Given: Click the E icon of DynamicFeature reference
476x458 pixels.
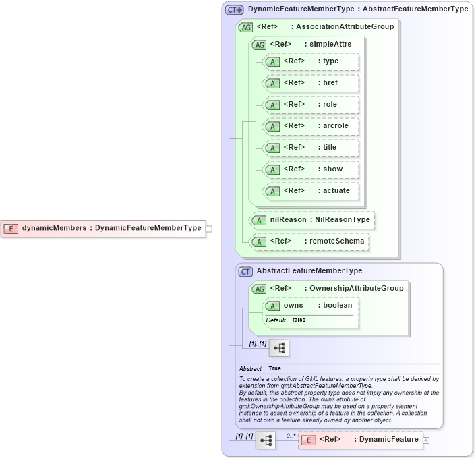Looking at the screenshot, I should pos(309,440).
